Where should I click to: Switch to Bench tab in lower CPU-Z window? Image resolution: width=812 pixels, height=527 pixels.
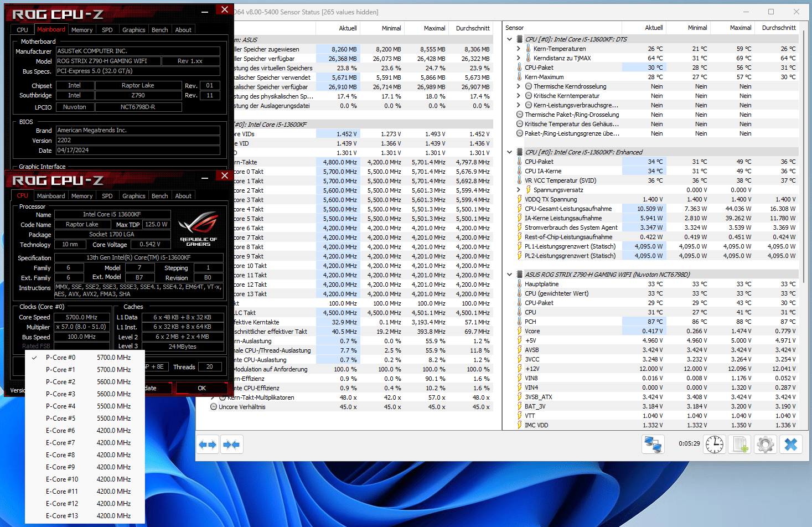[160, 196]
